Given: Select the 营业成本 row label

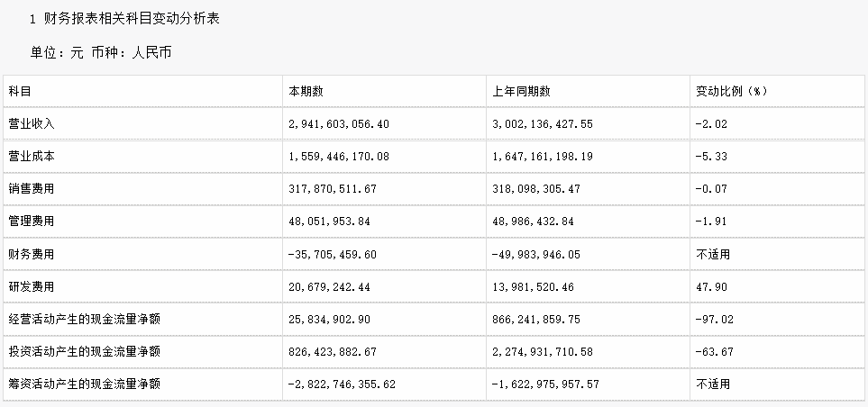Looking at the screenshot, I should click(x=32, y=157).
